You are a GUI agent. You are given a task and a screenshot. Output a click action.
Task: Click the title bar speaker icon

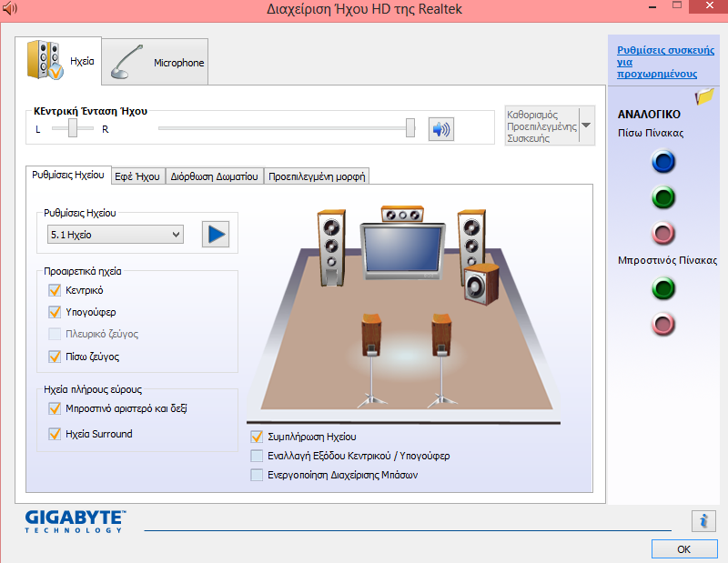pos(9,9)
